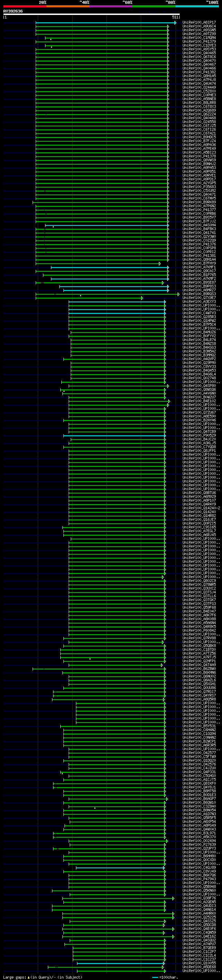Click the query name AV392636
The image size is (222, 980).
click(13, 11)
